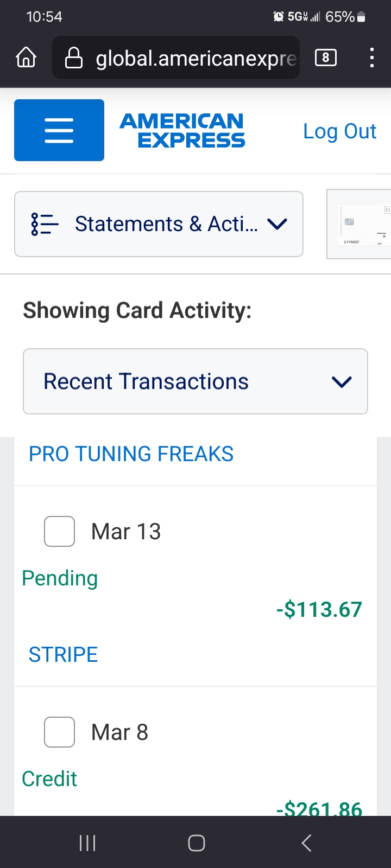Check the Mar 13 transaction checkbox
The height and width of the screenshot is (868, 391).
tap(59, 531)
